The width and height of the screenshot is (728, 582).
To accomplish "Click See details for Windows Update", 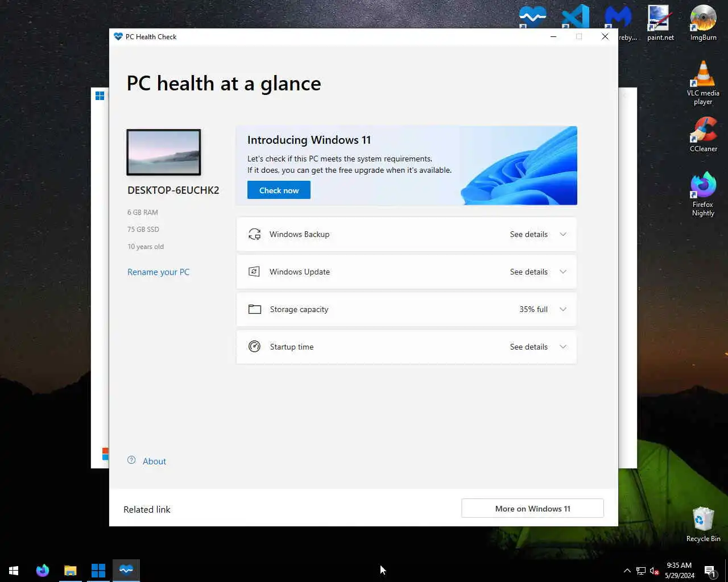I will 528,272.
